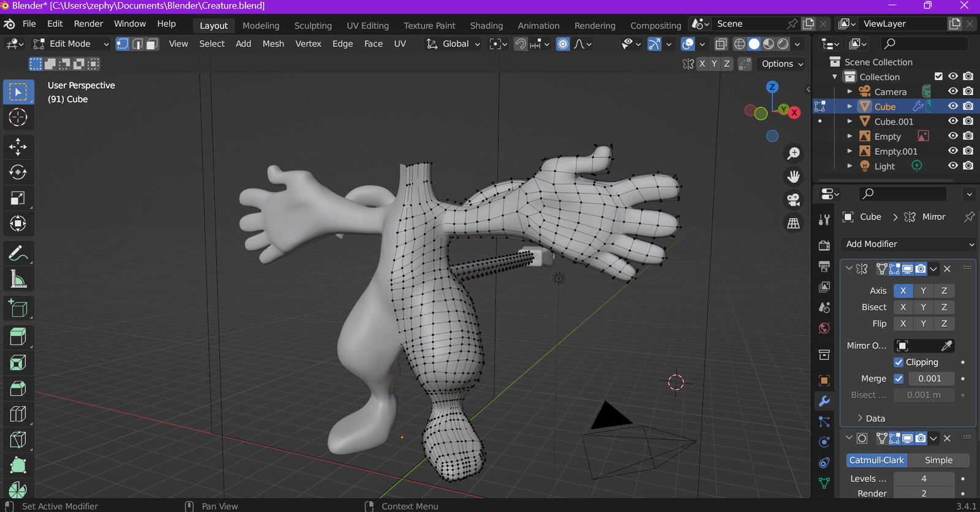Uncheck the Clipping checkbox
This screenshot has height=512, width=980.
coord(899,362)
